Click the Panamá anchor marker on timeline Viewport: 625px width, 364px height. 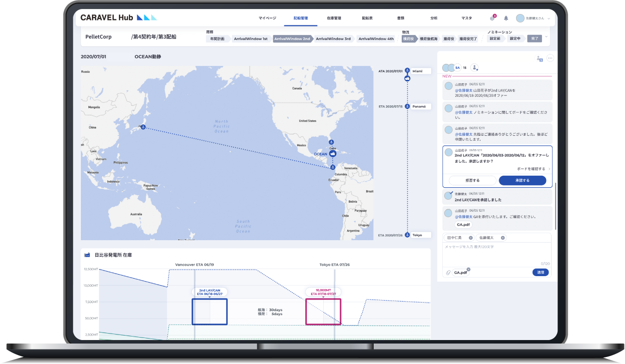pos(407,106)
